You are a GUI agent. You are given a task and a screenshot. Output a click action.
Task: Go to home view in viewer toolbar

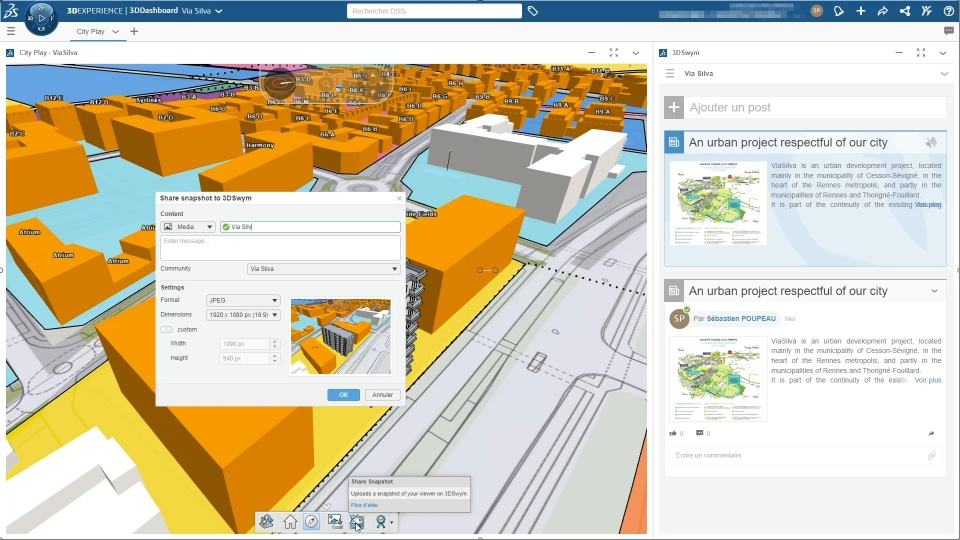point(290,522)
